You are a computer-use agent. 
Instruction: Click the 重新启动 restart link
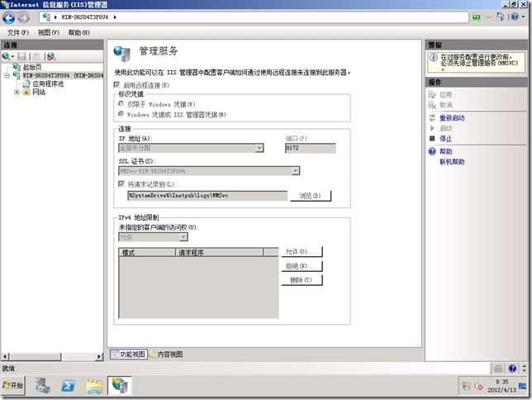[x=452, y=118]
